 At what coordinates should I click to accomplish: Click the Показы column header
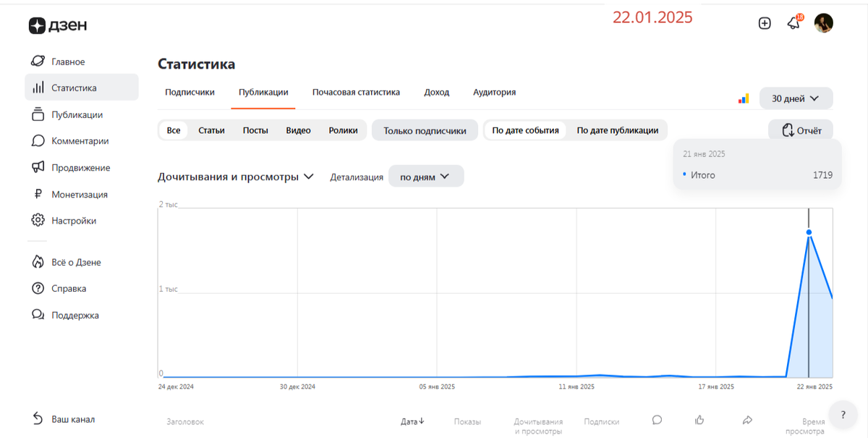click(467, 421)
